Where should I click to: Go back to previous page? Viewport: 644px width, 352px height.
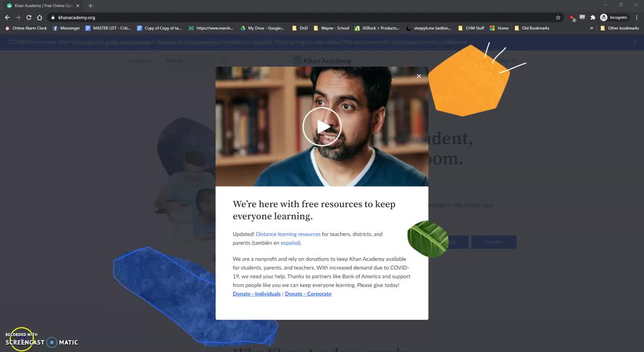coord(7,17)
